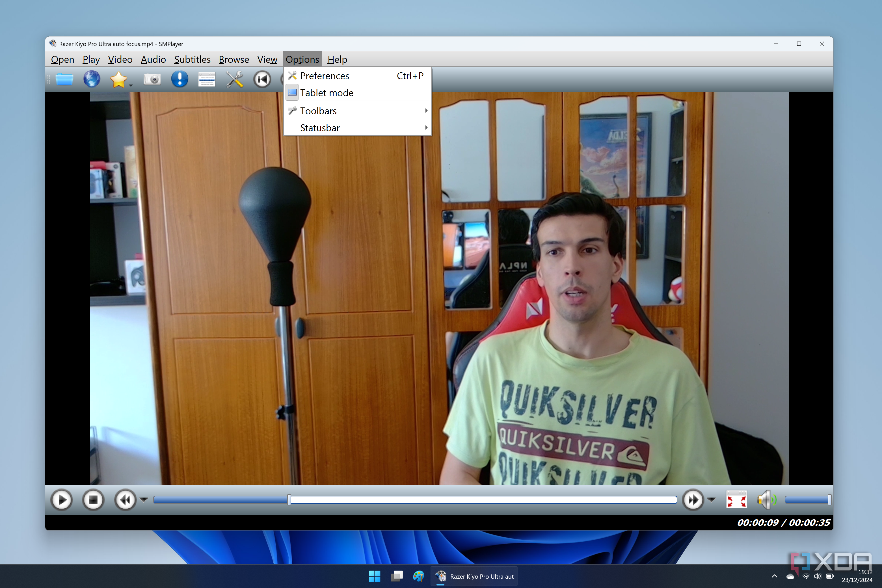Viewport: 882px width, 588px height.
Task: Open the Open menu
Action: (63, 59)
